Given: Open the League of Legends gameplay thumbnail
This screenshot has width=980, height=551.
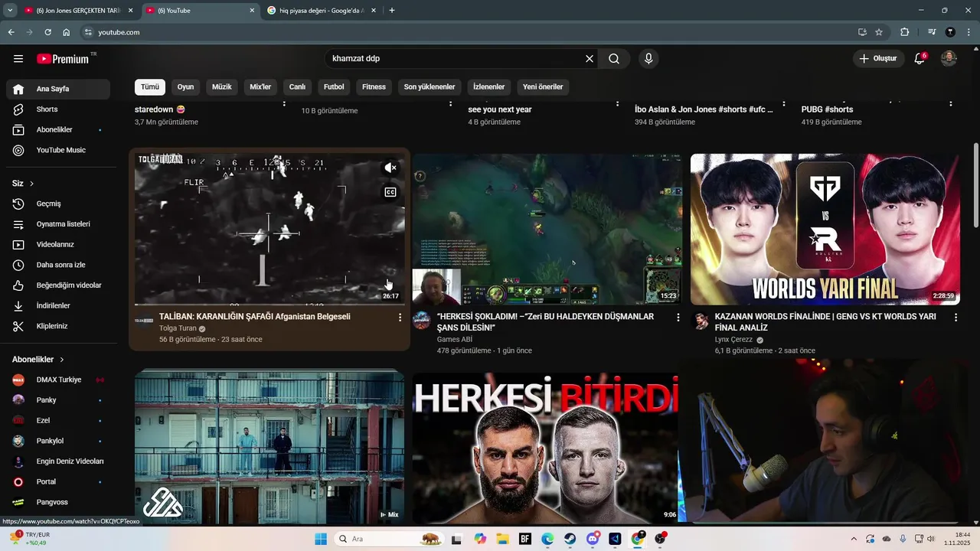Looking at the screenshot, I should pos(547,229).
